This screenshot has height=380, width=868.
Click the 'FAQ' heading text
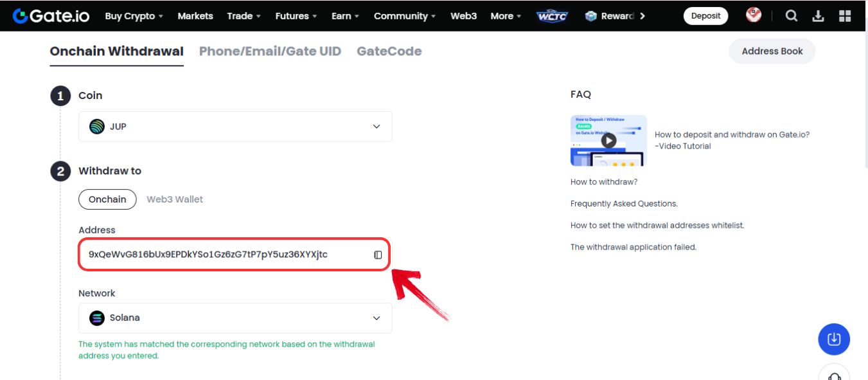(x=581, y=95)
